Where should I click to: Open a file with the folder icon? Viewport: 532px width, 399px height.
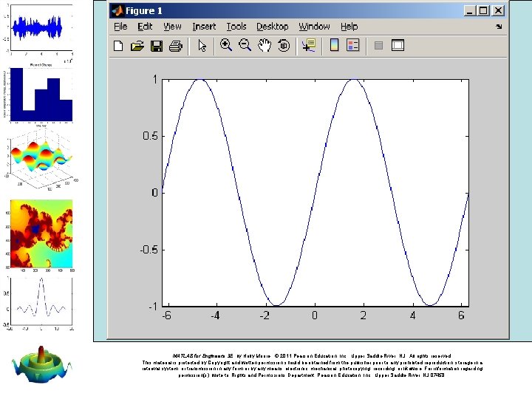[x=137, y=46]
